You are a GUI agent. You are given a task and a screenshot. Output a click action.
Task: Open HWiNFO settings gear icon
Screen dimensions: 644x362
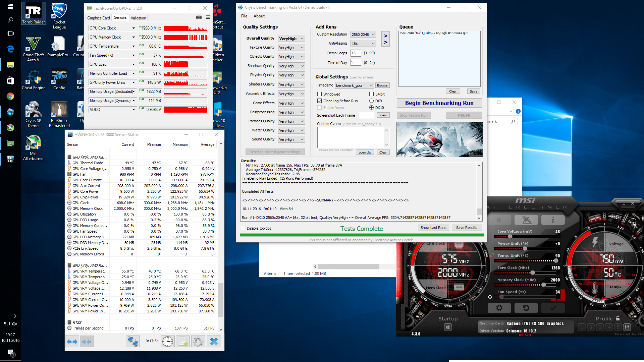click(198, 342)
